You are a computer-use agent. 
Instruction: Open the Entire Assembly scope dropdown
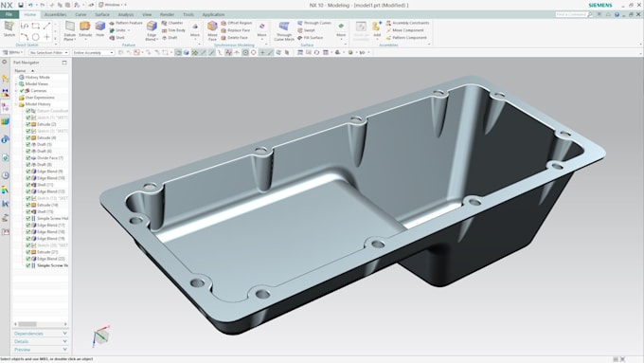tap(93, 53)
